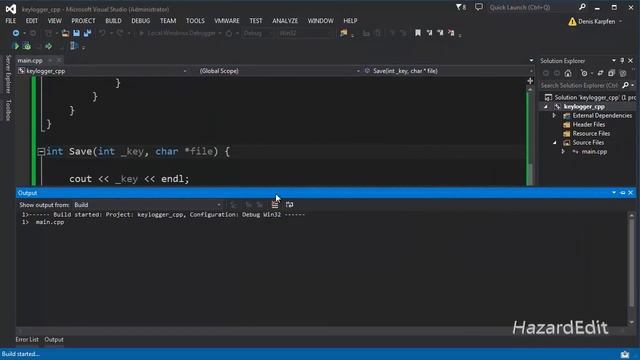Open the Open File folder icon
This screenshot has width=640, height=360.
tap(65, 33)
